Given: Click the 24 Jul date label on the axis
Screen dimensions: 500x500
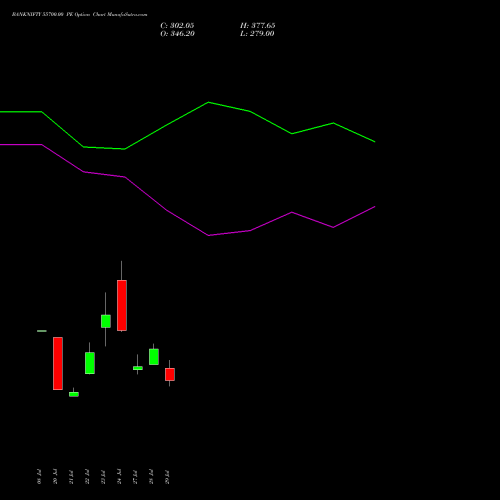Looking at the screenshot, I should tap(119, 477).
